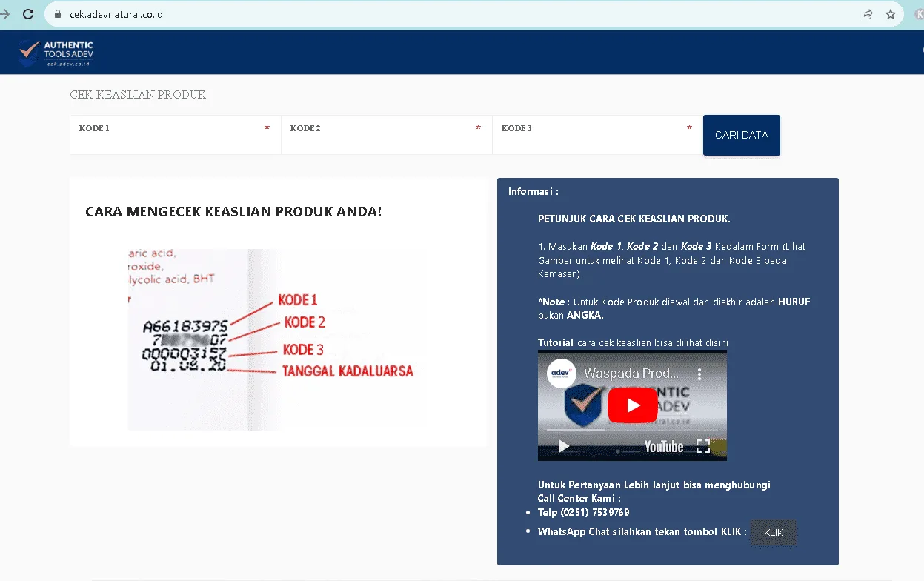Tap the KLIK button for WhatsApp chat

pyautogui.click(x=773, y=532)
